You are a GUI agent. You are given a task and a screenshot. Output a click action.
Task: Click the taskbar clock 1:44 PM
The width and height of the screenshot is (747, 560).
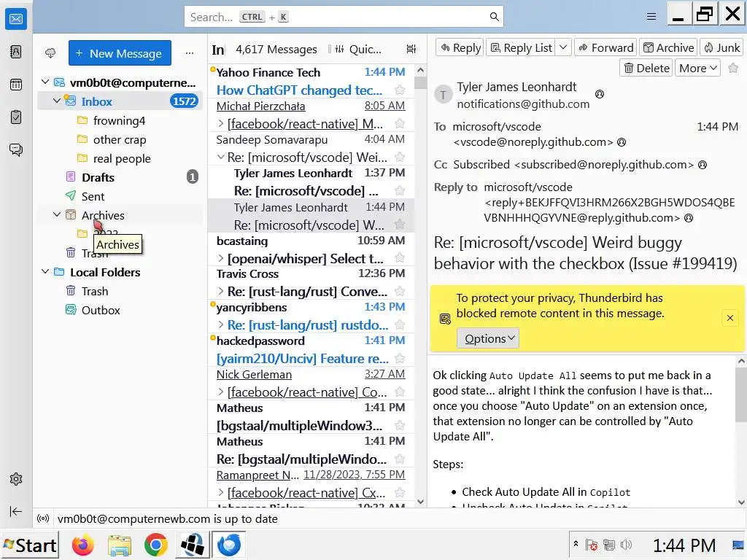(684, 545)
